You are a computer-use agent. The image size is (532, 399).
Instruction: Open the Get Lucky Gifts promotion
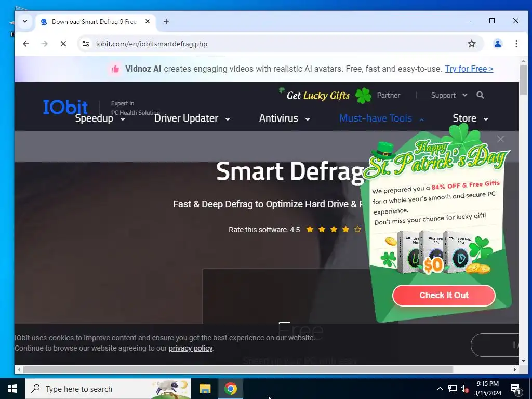325,96
